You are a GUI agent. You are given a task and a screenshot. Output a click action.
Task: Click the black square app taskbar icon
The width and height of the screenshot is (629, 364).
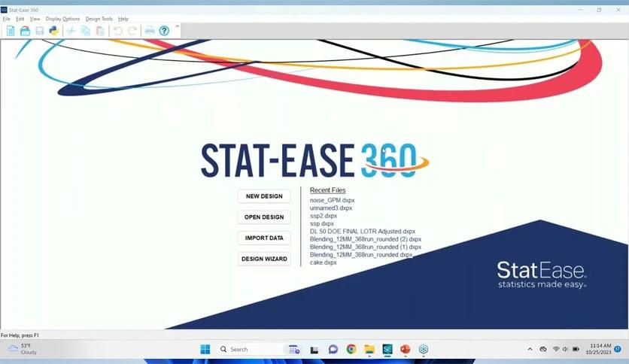pyautogui.click(x=314, y=350)
